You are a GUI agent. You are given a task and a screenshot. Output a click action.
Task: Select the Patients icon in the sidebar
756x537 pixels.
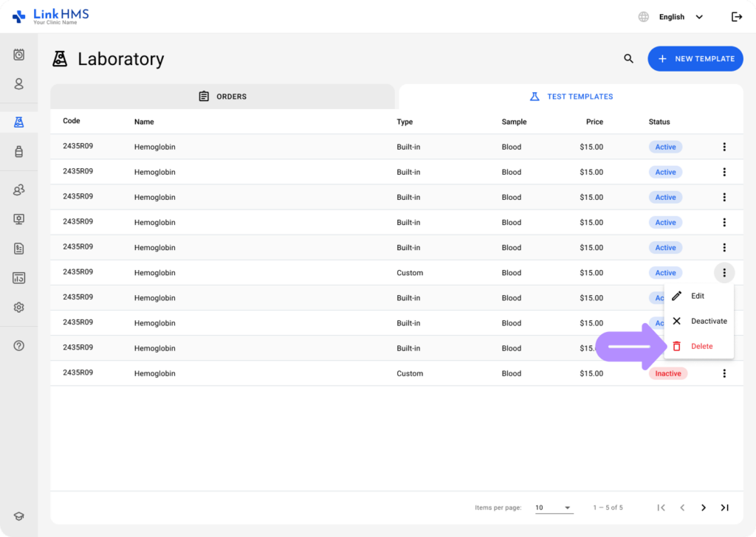coord(18,84)
